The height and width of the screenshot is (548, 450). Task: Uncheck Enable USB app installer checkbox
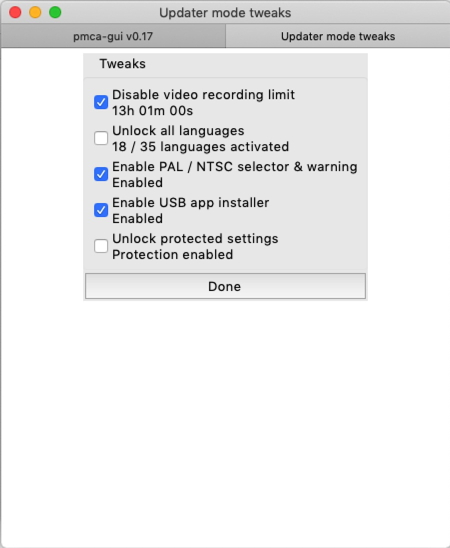coord(101,210)
